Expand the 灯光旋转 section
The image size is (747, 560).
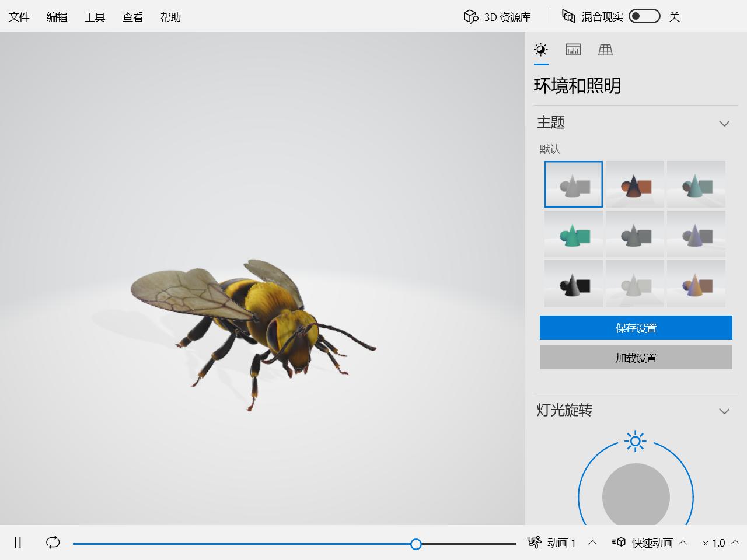725,411
